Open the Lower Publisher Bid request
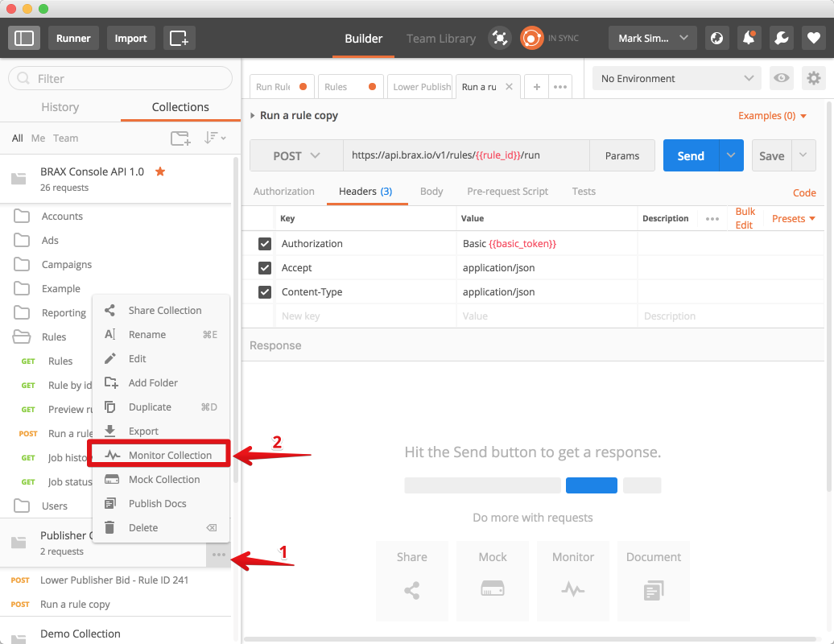The width and height of the screenshot is (834, 644). (x=115, y=580)
